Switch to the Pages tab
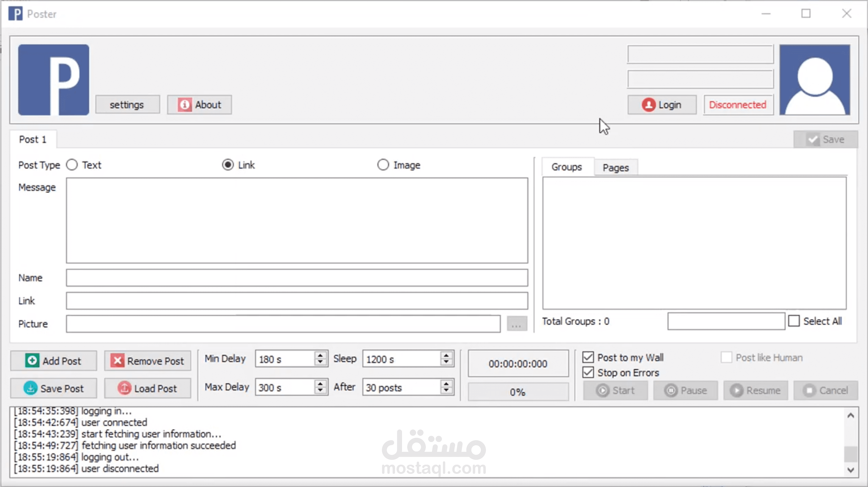This screenshot has width=868, height=487. tap(616, 167)
